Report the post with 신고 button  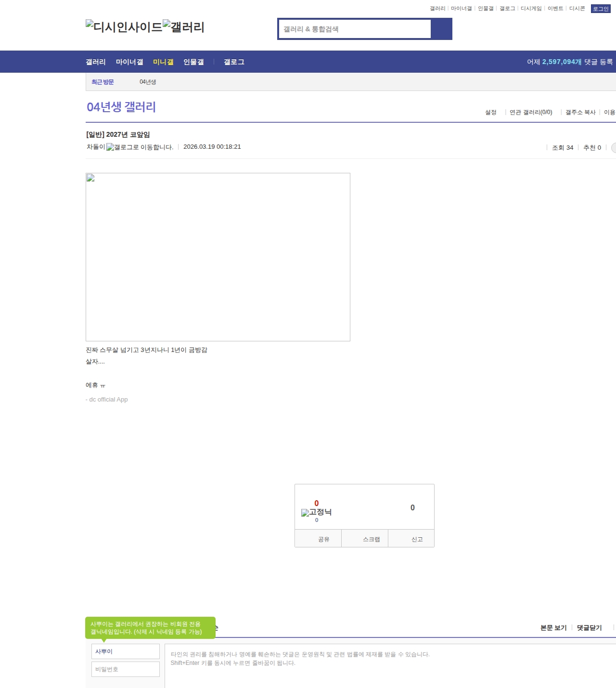(417, 539)
